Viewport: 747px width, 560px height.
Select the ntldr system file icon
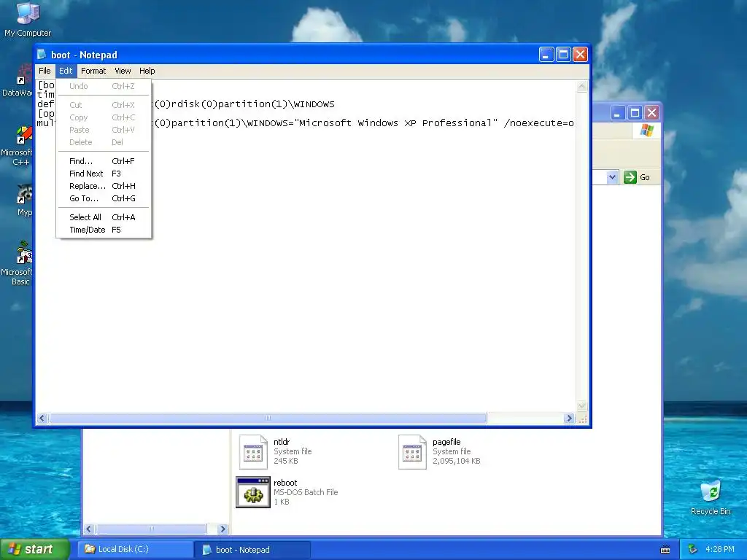(x=253, y=452)
